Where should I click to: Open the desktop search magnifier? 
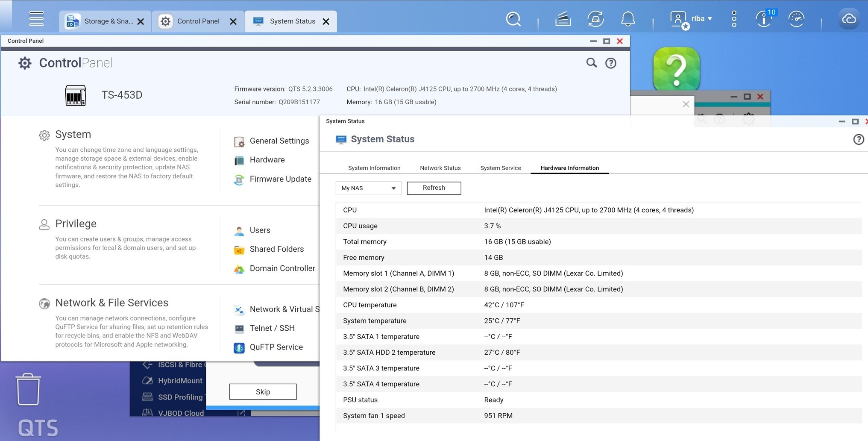coord(513,19)
